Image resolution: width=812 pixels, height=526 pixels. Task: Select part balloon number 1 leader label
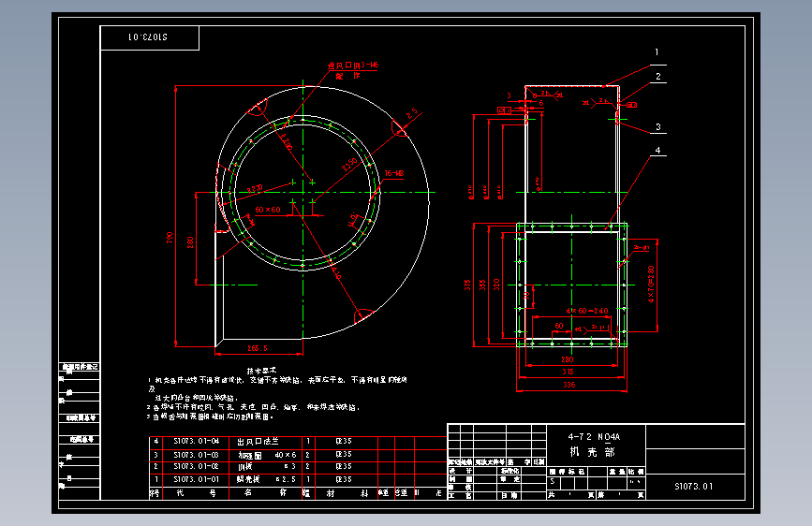657,52
